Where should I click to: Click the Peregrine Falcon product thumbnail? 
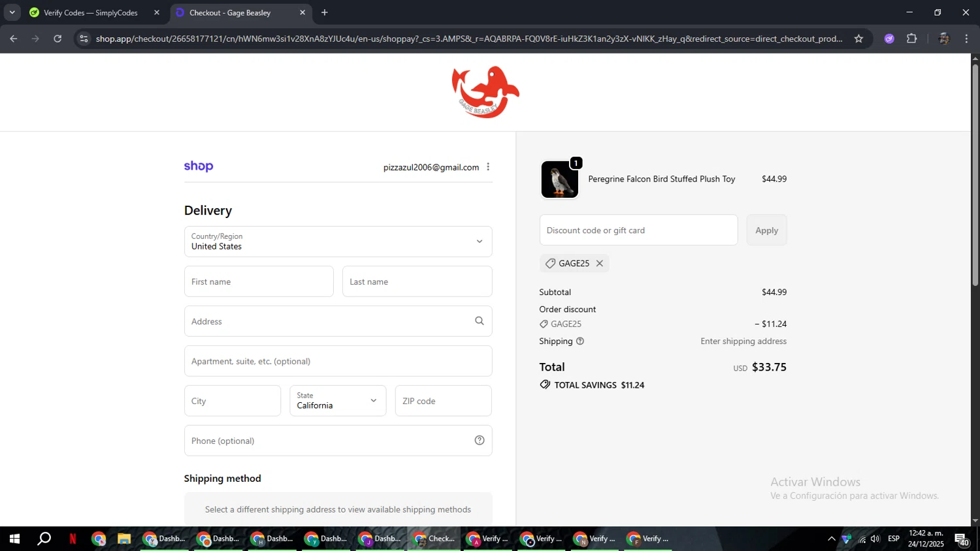pos(560,180)
